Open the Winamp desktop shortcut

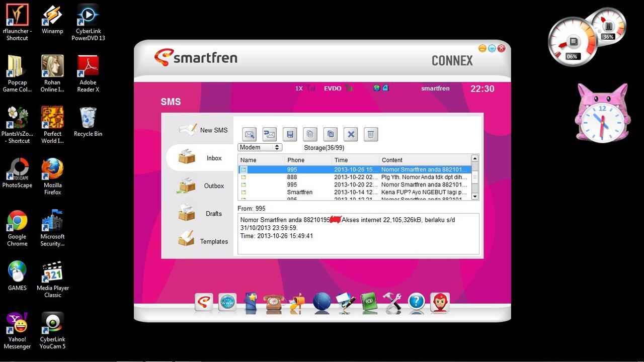pos(52,20)
